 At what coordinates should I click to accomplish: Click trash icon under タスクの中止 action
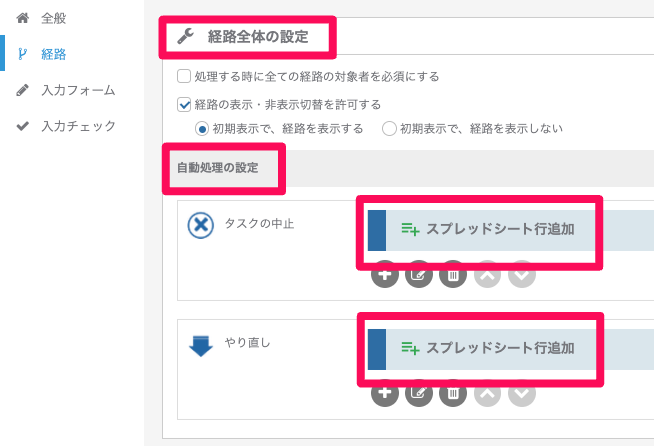(453, 274)
